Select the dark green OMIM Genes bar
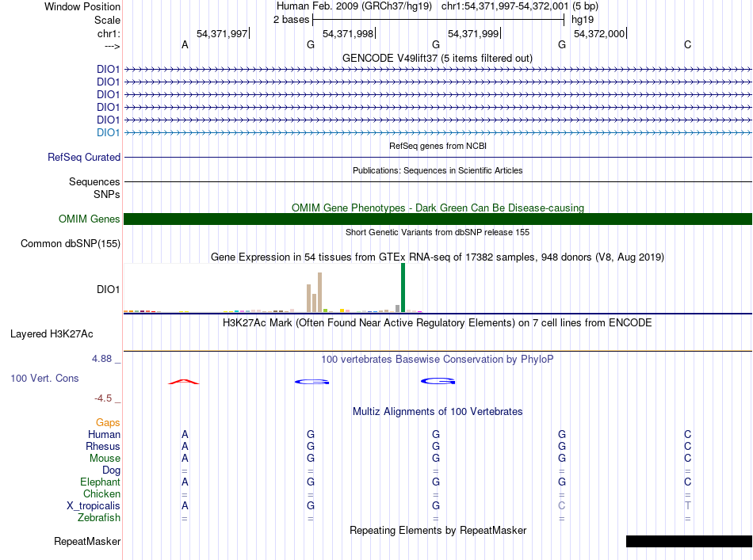 coord(438,219)
